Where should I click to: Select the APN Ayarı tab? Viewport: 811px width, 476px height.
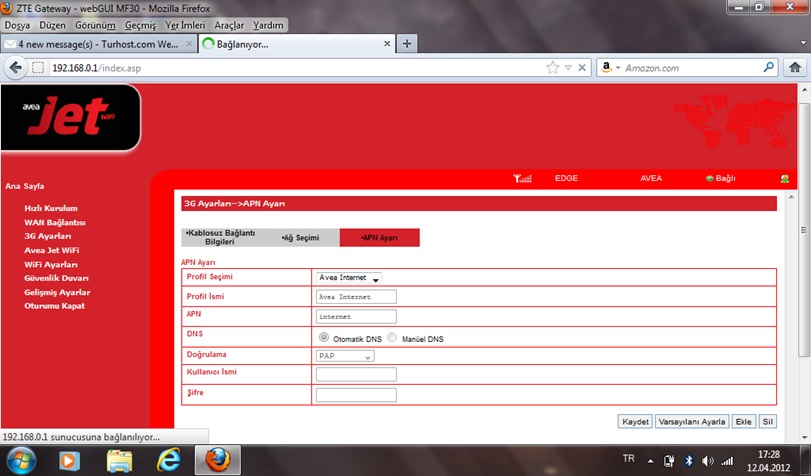click(x=380, y=237)
